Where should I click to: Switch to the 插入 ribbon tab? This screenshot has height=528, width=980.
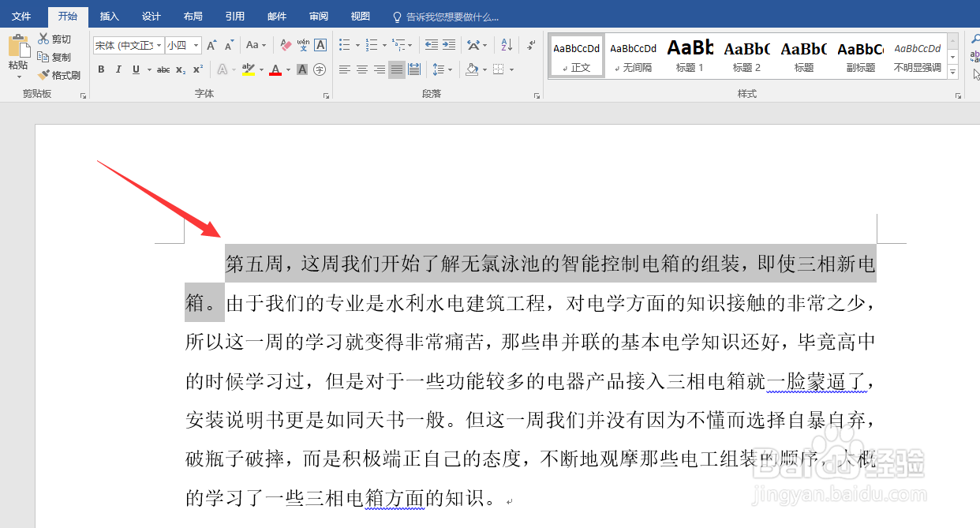[109, 16]
